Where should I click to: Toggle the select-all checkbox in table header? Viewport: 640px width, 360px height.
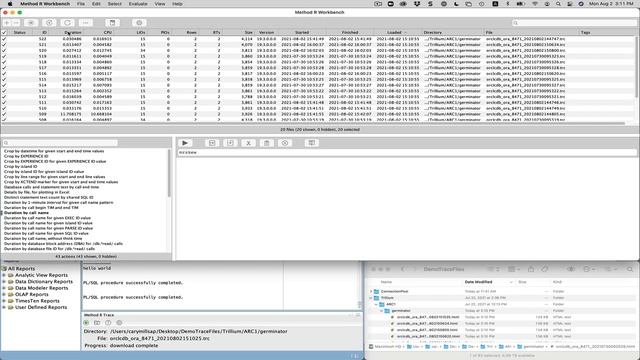(4, 32)
